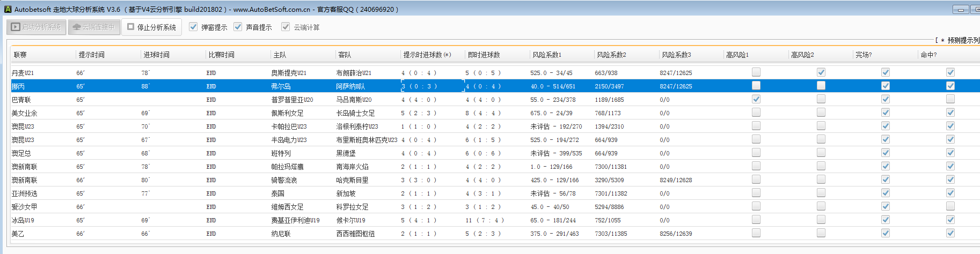Disable the 声音提示 sound alert checkbox

click(238, 27)
